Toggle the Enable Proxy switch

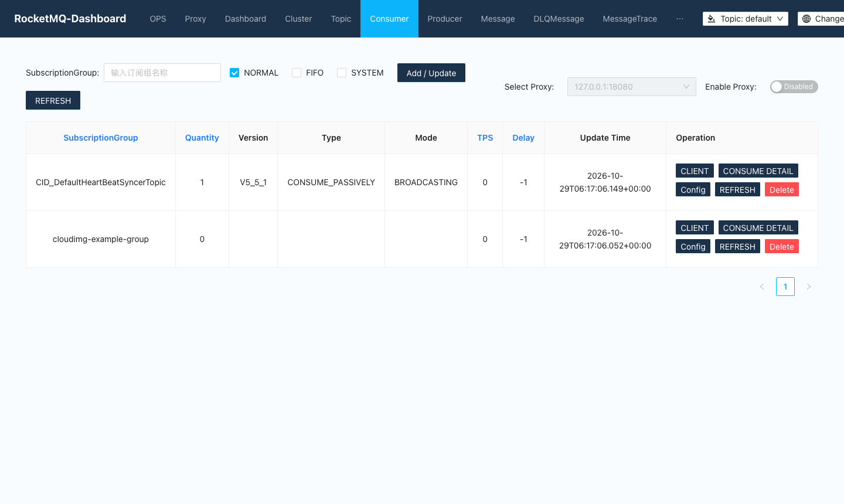pyautogui.click(x=794, y=87)
